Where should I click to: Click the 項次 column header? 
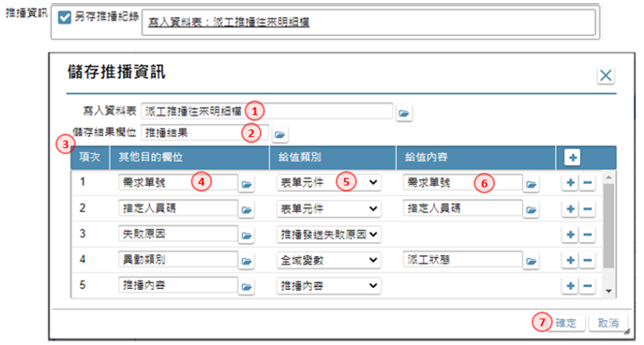[x=90, y=157]
